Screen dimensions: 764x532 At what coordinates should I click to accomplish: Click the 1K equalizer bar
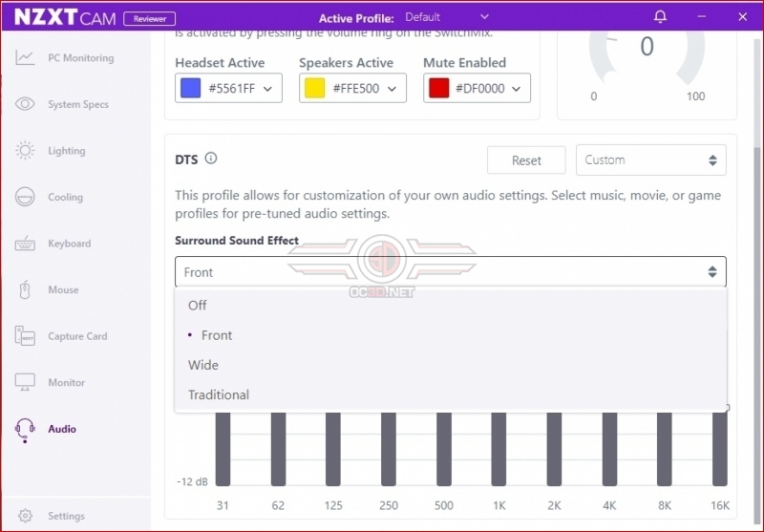tap(499, 449)
